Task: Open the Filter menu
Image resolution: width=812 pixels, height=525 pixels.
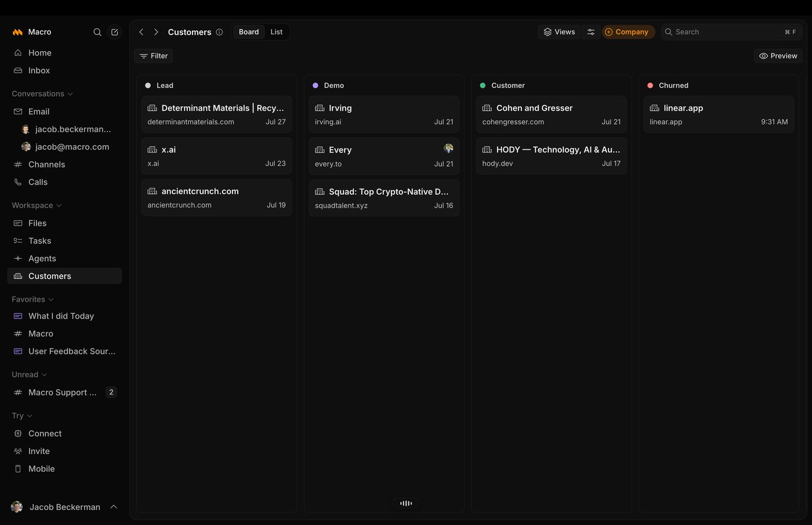Action: 154,56
